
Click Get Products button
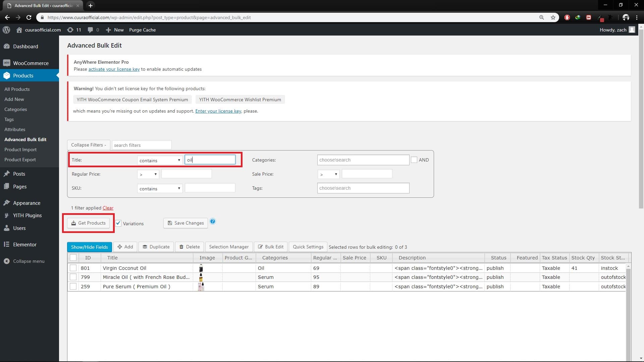[89, 223]
